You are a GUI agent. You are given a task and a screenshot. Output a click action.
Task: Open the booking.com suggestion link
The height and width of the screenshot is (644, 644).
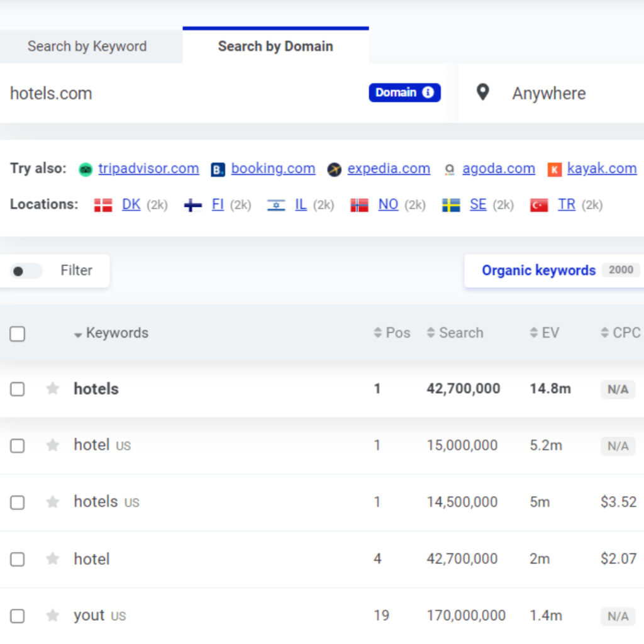(273, 169)
